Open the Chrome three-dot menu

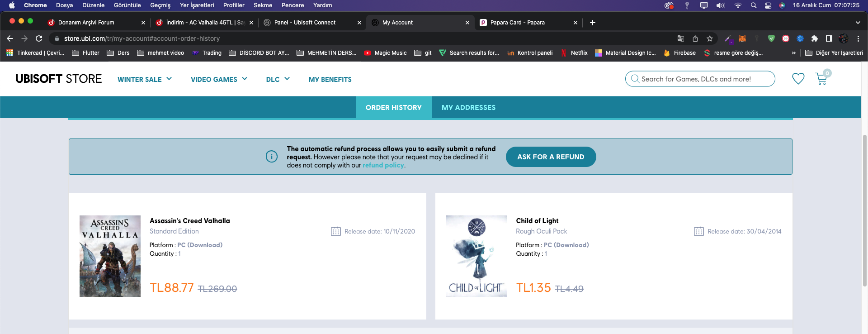pyautogui.click(x=858, y=38)
